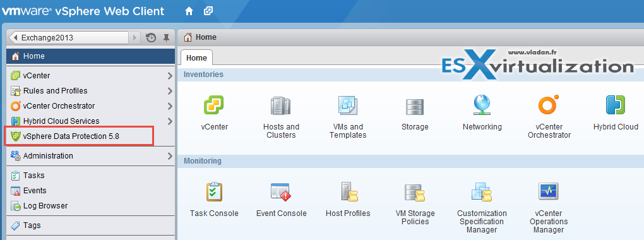Click the Home icon in top header
The image size is (644, 240).
click(189, 11)
